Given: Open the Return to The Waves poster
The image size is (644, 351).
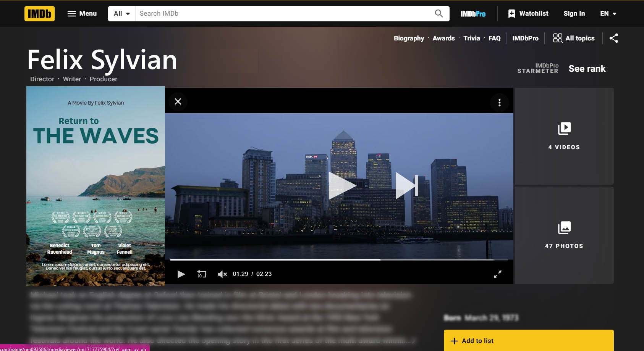Looking at the screenshot, I should [95, 186].
